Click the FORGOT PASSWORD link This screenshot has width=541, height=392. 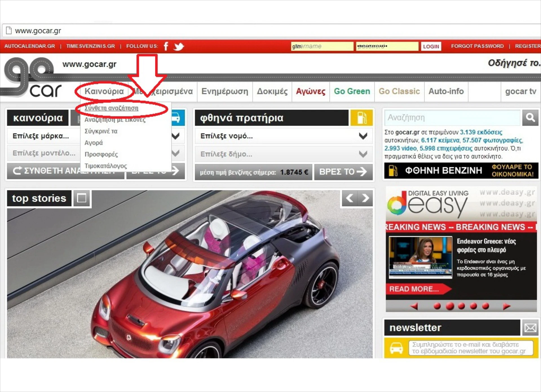pos(477,46)
